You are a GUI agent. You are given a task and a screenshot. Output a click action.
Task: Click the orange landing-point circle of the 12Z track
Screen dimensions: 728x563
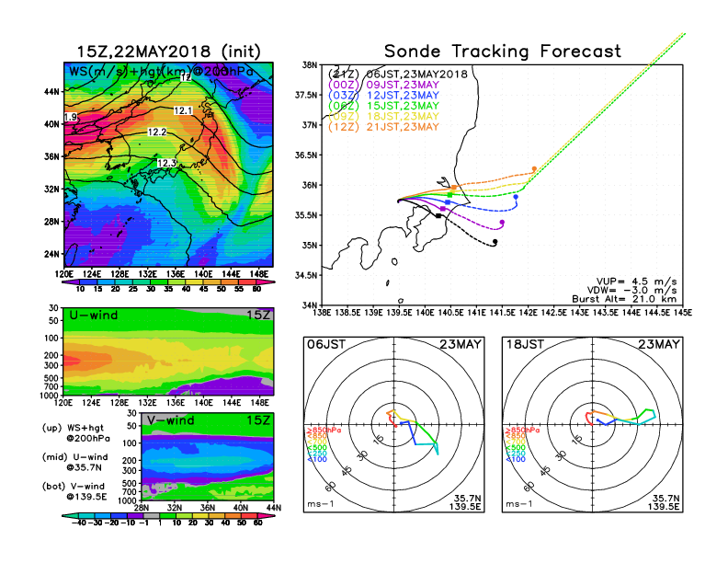pyautogui.click(x=534, y=169)
